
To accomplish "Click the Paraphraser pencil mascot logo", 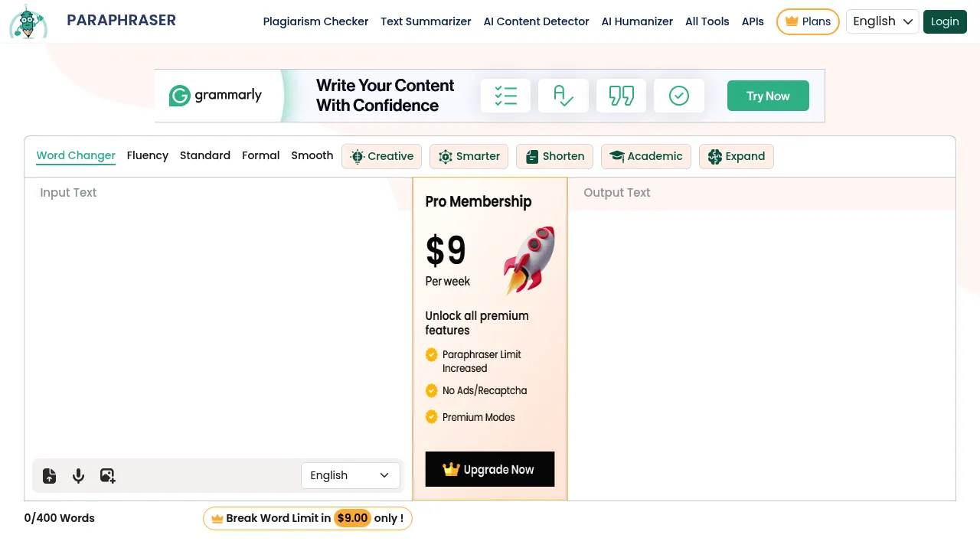I will [x=28, y=21].
